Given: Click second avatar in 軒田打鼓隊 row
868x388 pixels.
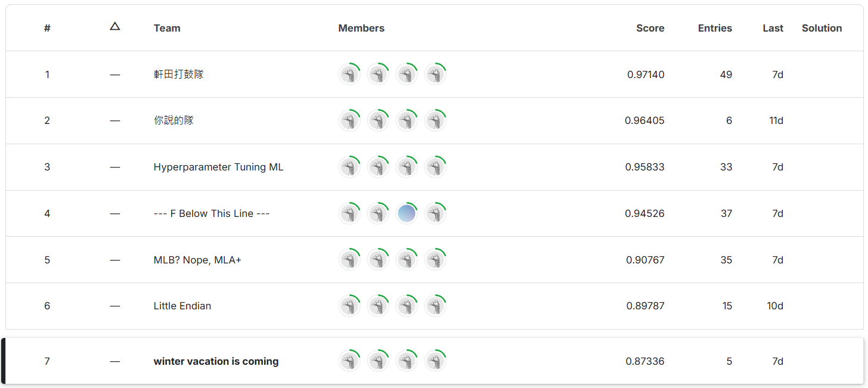Looking at the screenshot, I should 378,75.
